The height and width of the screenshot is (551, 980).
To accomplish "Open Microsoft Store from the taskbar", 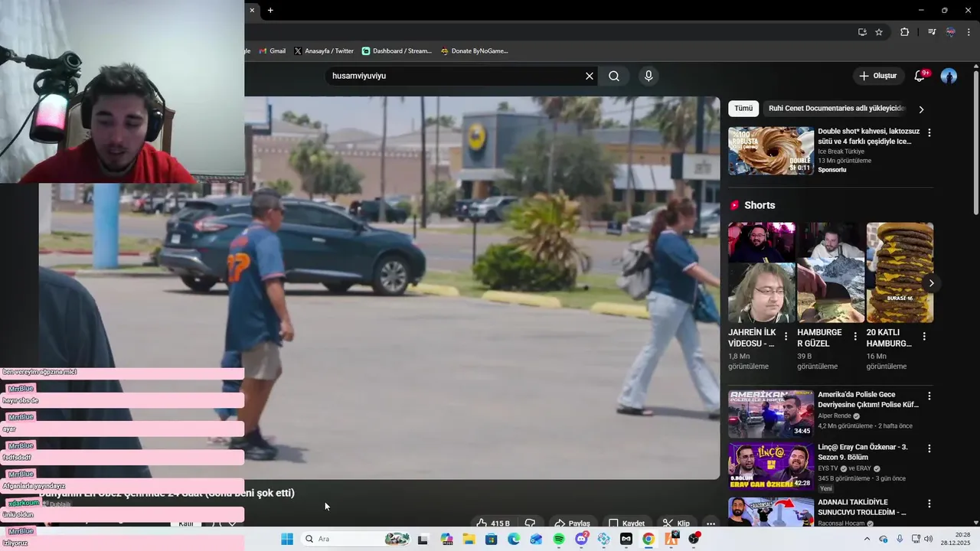I will (492, 539).
